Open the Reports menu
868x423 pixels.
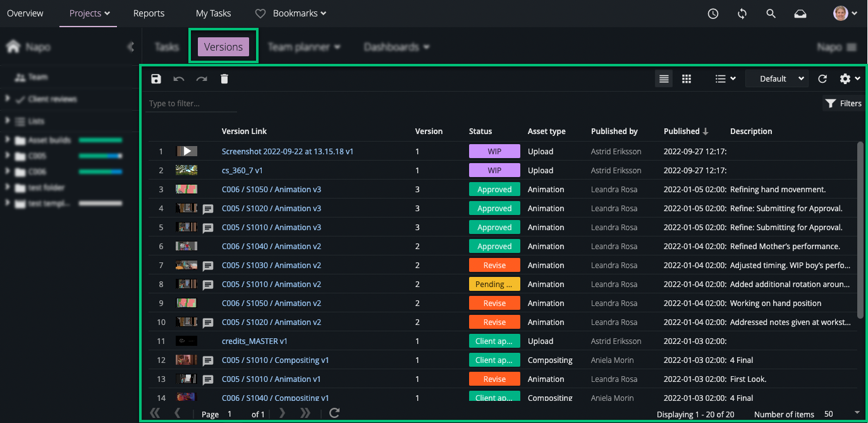tap(149, 13)
